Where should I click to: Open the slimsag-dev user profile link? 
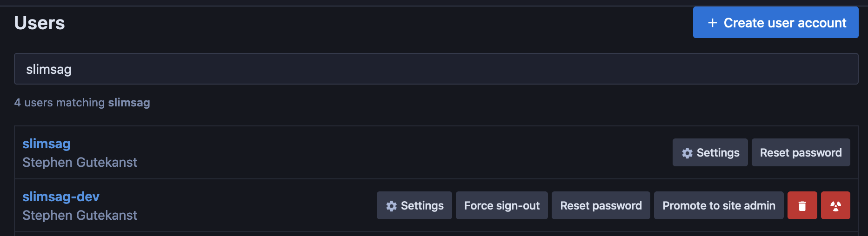(x=61, y=197)
